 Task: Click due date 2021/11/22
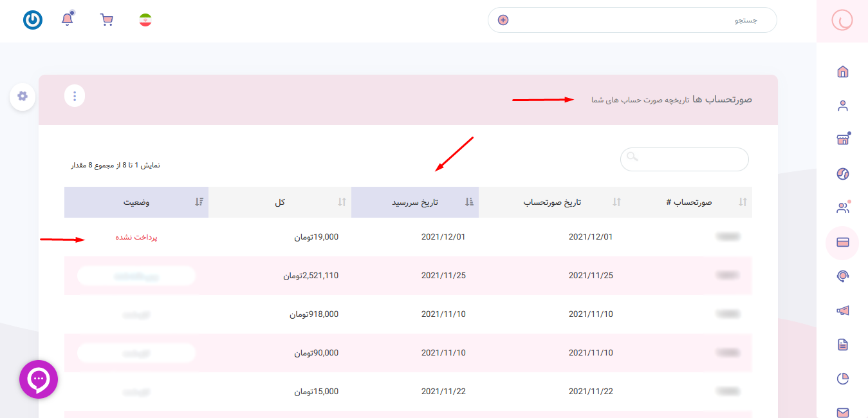[x=443, y=392]
